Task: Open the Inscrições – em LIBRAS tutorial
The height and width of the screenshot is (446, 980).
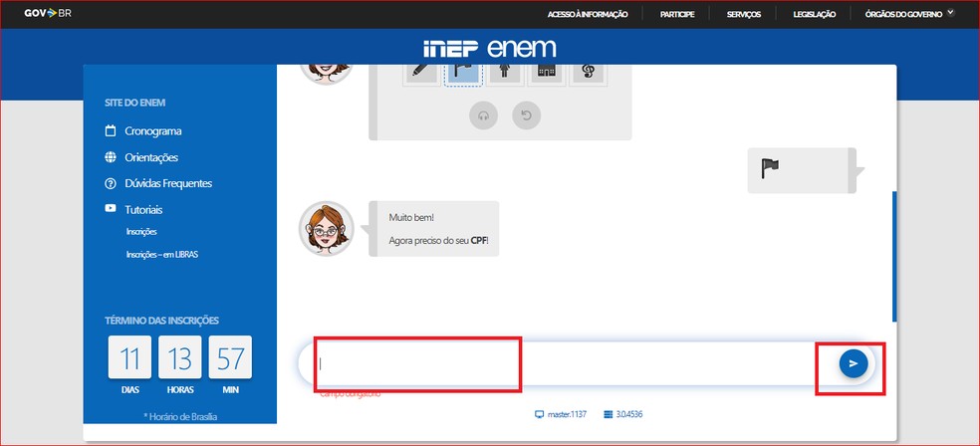Action: coord(162,255)
